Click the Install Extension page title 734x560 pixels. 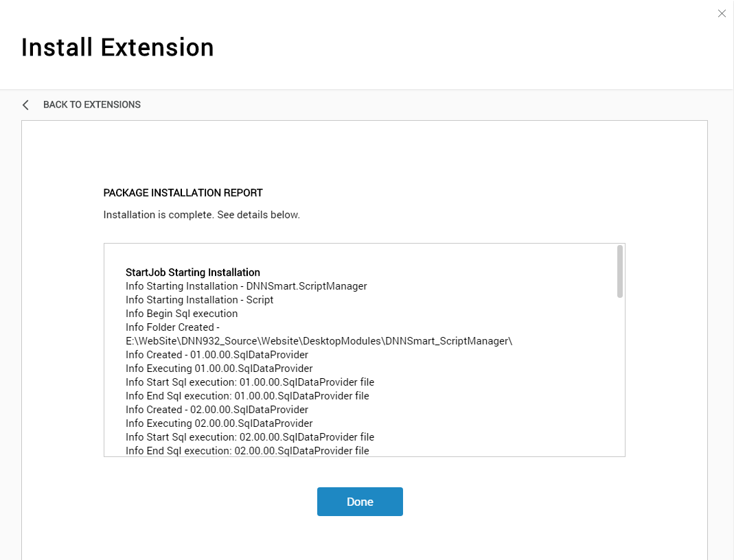(x=117, y=47)
